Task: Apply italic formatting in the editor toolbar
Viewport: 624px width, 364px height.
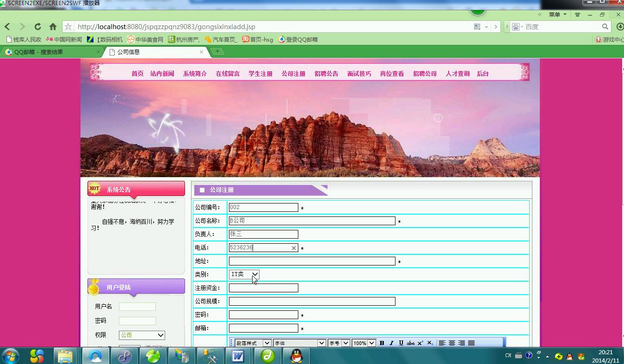Action: pos(391,343)
